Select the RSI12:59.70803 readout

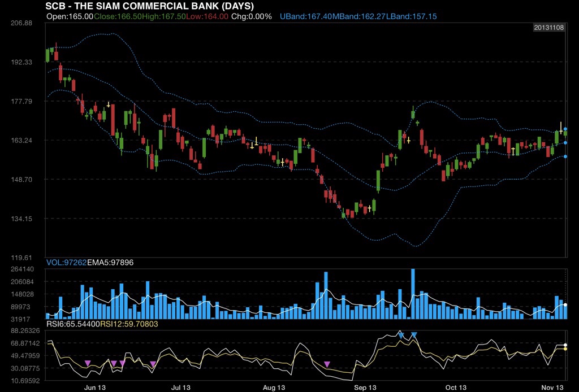click(129, 324)
